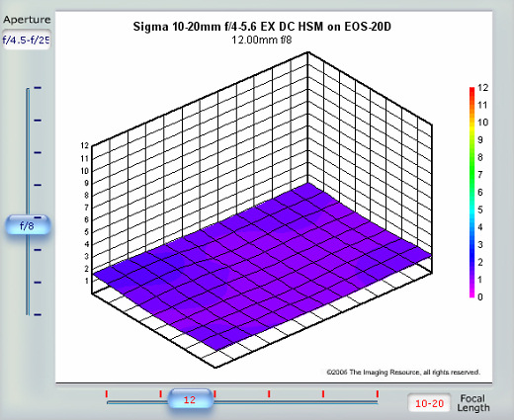Click the second-to-last red focal length tick

pyautogui.click(x=323, y=393)
